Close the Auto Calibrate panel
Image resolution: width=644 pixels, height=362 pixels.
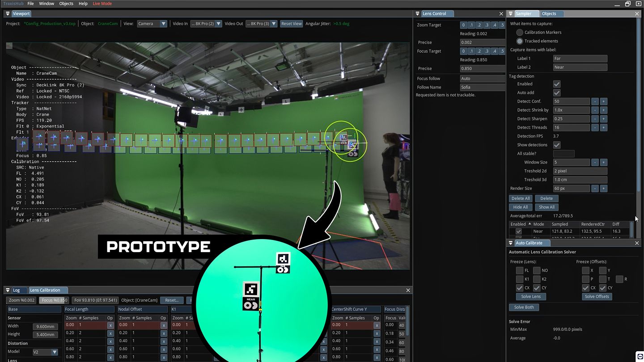pos(637,243)
